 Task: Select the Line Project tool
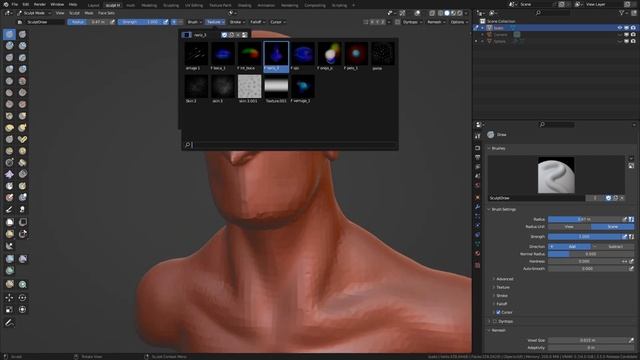[9, 246]
